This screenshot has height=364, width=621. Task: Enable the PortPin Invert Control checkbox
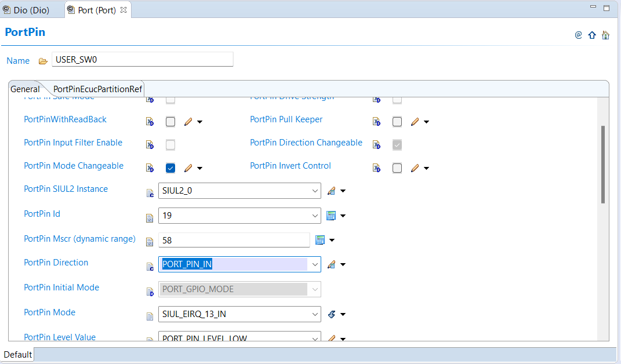coord(397,168)
